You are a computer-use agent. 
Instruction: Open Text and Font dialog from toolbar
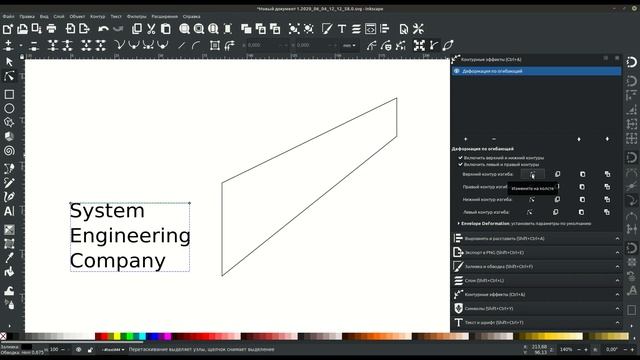(x=342, y=29)
